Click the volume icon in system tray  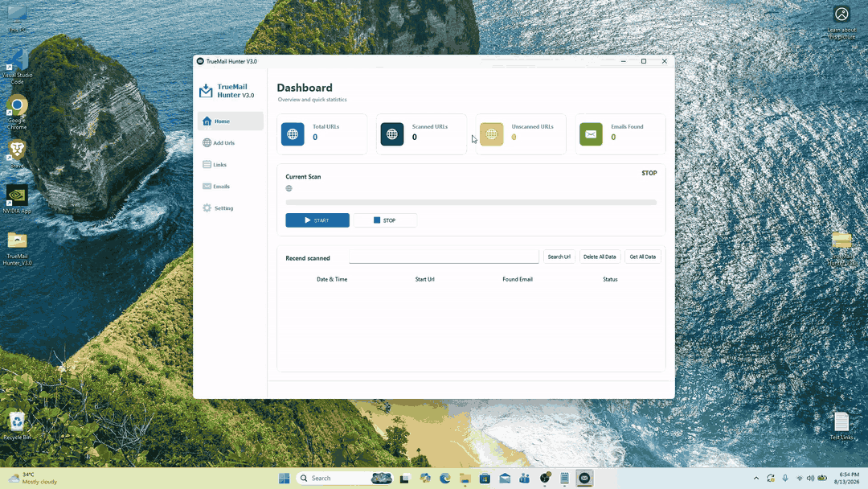[x=810, y=479]
